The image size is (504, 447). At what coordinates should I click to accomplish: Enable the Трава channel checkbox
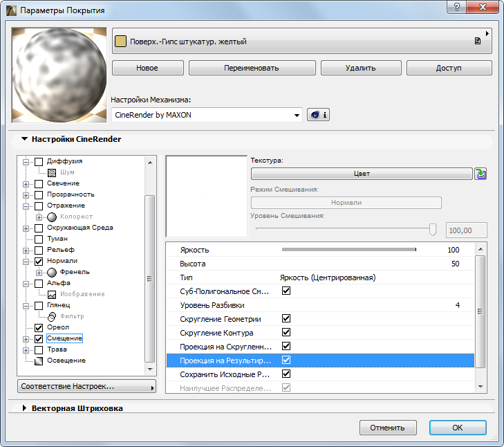(39, 350)
